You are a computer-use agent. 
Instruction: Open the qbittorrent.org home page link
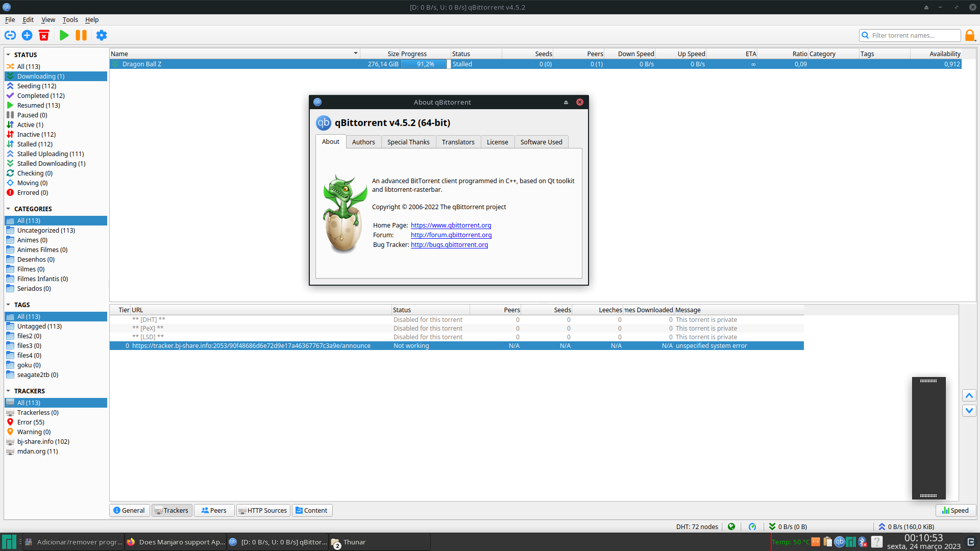451,225
